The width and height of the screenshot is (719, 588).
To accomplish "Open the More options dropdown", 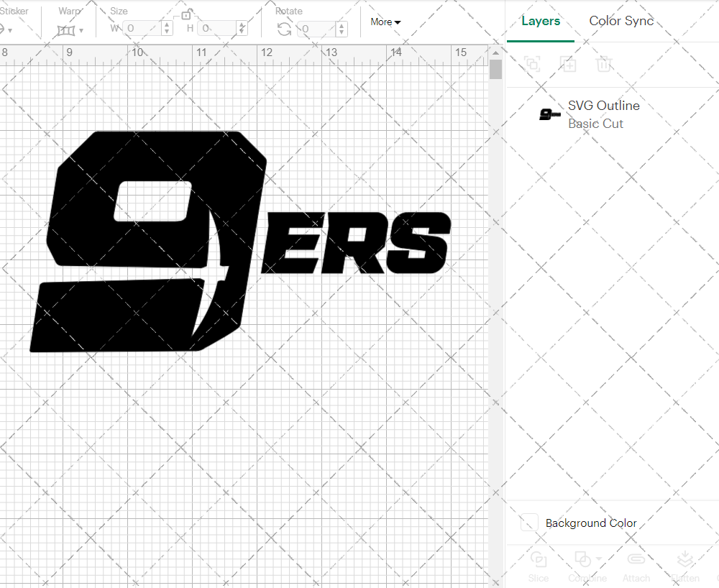I will point(385,22).
